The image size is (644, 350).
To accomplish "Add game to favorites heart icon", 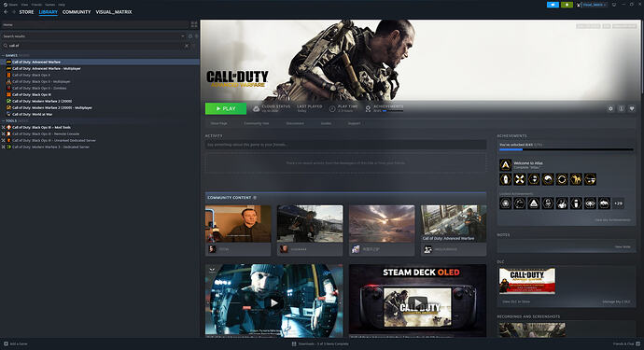I will tap(632, 108).
